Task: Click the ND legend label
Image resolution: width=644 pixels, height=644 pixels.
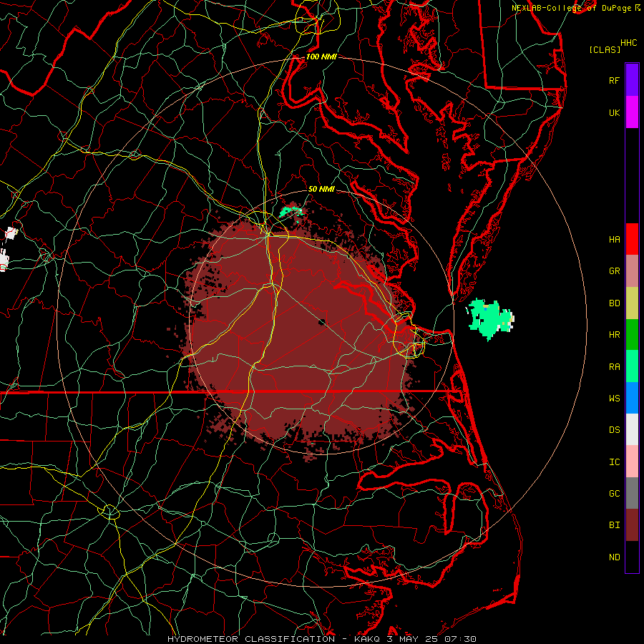Action: click(x=614, y=557)
